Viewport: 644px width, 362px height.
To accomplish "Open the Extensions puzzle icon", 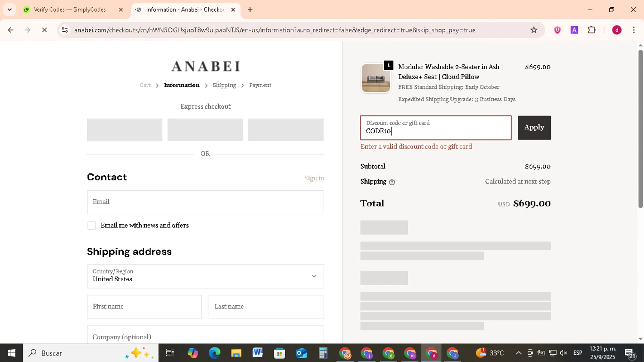I will [592, 30].
